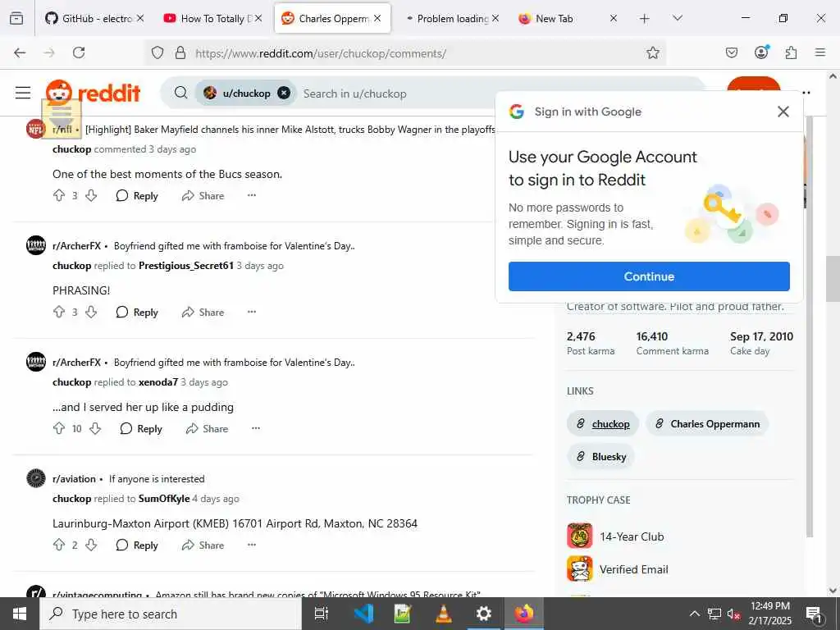Downvote the Laurinburg-Maxton Airport comment
The image size is (840, 630).
[92, 545]
